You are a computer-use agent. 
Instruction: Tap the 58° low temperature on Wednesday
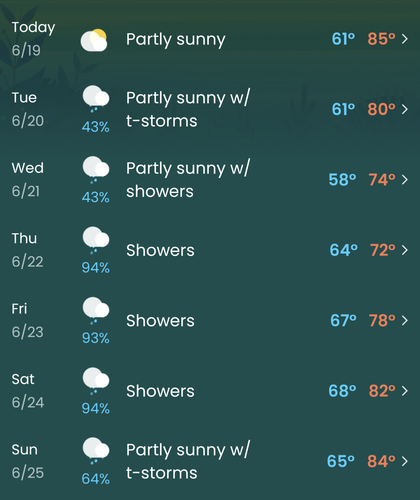[x=342, y=180]
